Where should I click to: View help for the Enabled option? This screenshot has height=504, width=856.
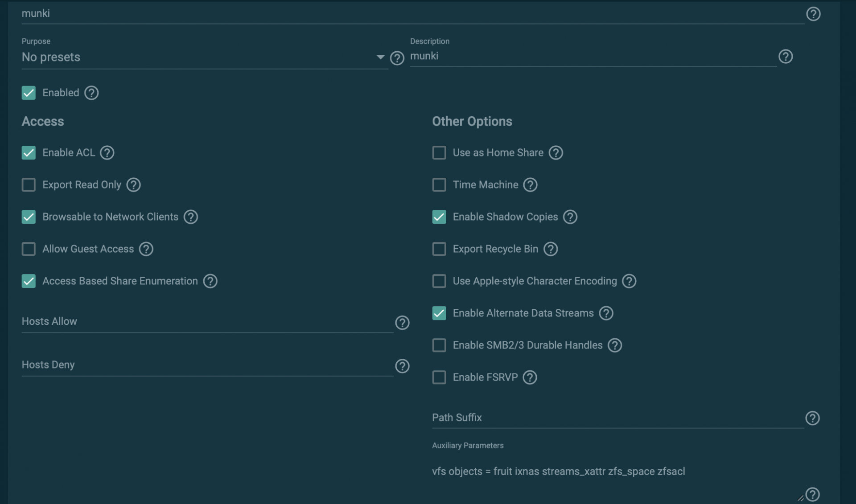click(91, 93)
